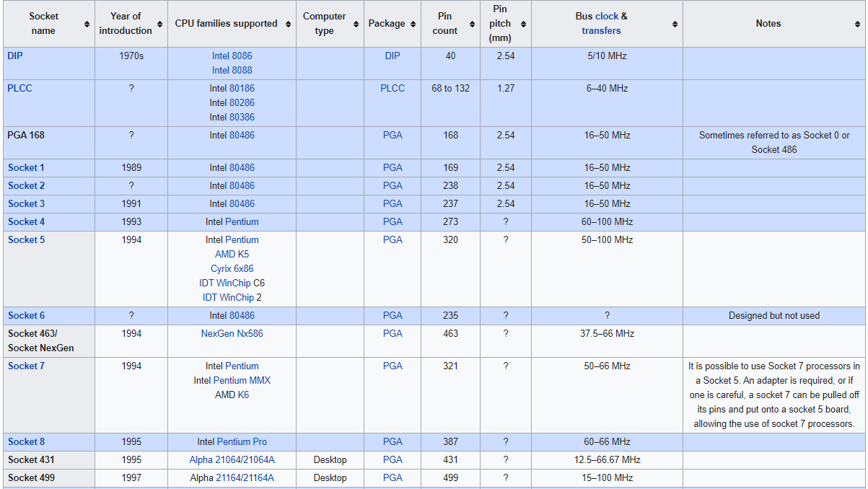Screen dimensions: 868x489
Task: Select Desktop type in Socket 431 row
Action: point(330,460)
